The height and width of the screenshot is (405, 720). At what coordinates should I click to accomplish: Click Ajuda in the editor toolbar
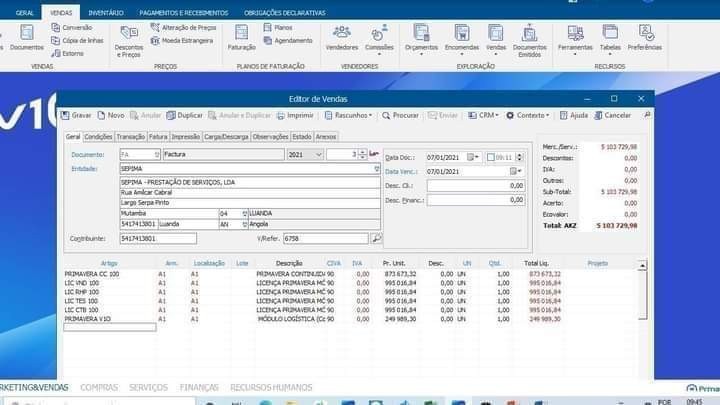[x=574, y=115]
